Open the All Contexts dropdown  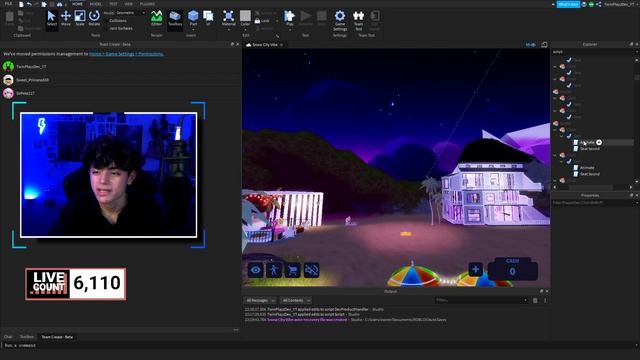tap(296, 300)
